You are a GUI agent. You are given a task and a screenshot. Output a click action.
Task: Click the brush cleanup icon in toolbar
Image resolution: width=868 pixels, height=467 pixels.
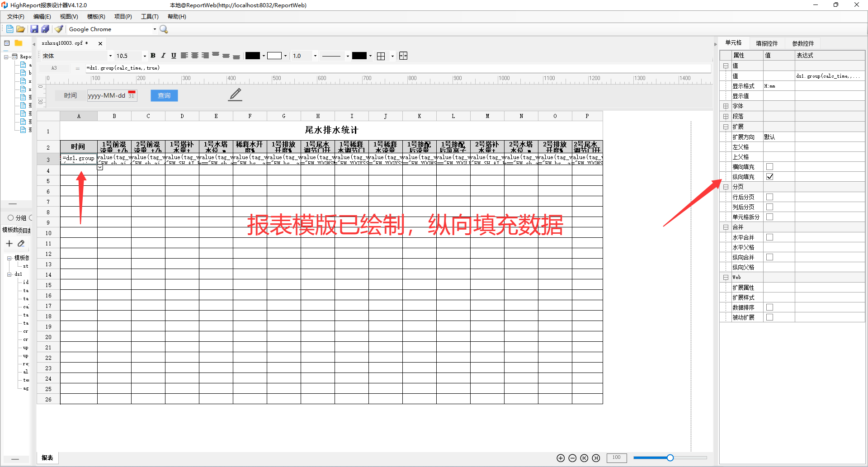pos(58,29)
